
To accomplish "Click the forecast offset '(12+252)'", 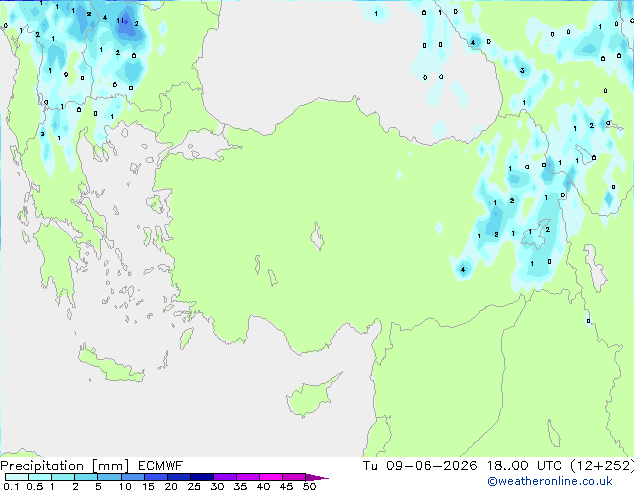I will [x=602, y=466].
